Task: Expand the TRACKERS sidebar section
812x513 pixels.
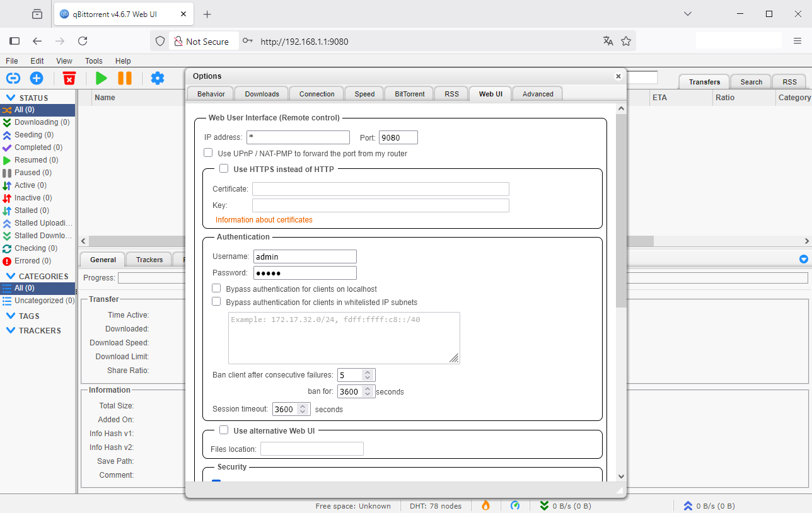Action: pyautogui.click(x=11, y=330)
